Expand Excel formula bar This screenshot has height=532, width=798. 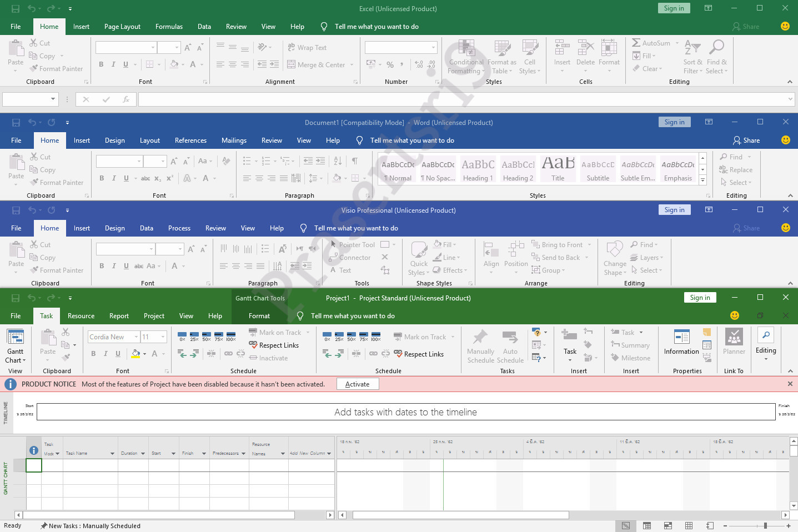click(x=790, y=99)
